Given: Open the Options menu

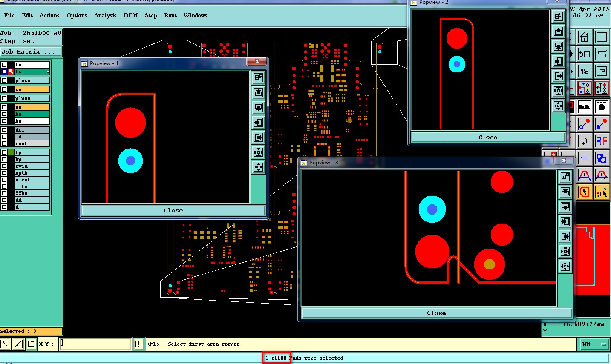Looking at the screenshot, I should point(77,15).
